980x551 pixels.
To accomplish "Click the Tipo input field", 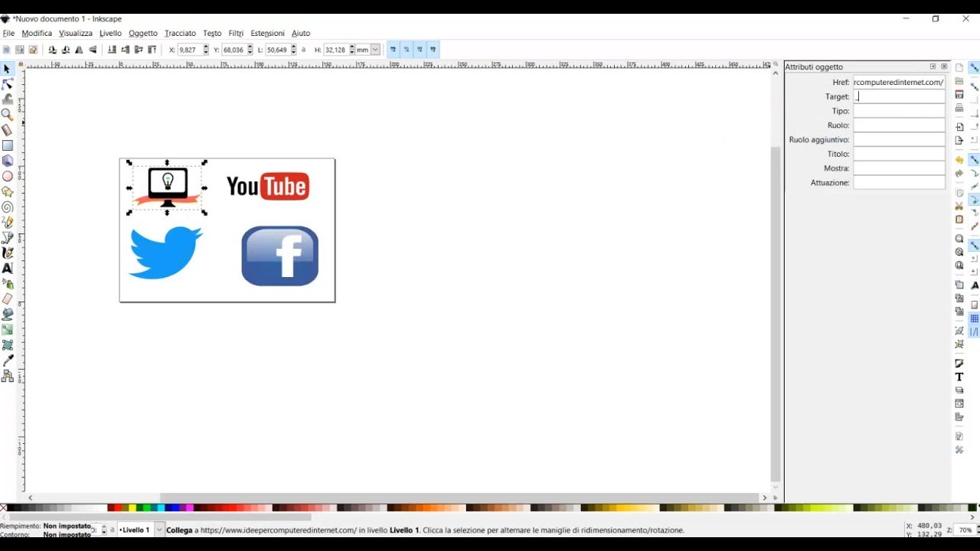I will pyautogui.click(x=899, y=111).
